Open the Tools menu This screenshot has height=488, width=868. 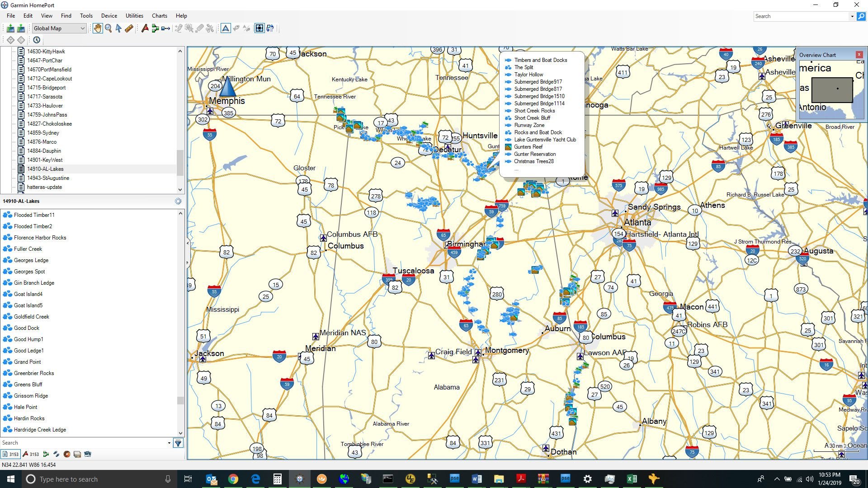click(x=86, y=16)
